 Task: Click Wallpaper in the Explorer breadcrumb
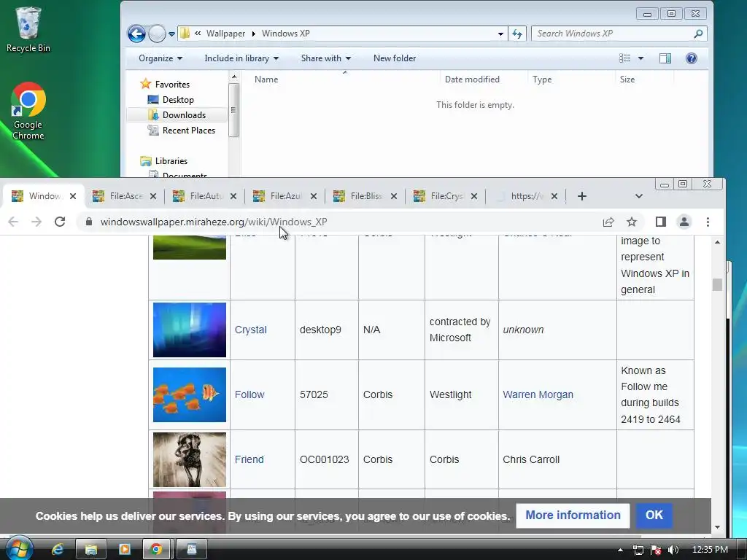click(225, 34)
